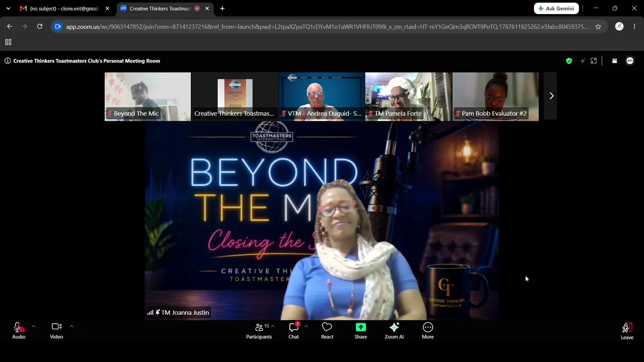Open the Chrome profile avatar
The image size is (644, 362).
(x=619, y=27)
